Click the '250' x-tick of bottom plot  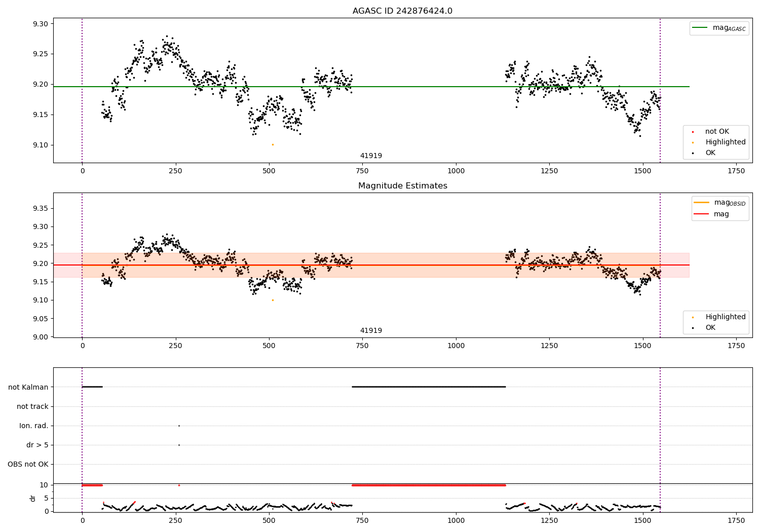(x=176, y=520)
